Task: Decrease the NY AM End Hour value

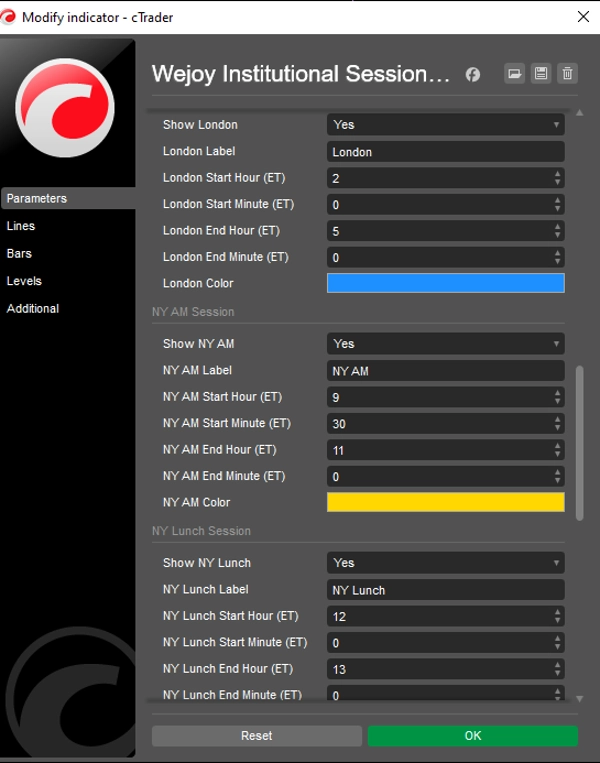Action: (557, 454)
